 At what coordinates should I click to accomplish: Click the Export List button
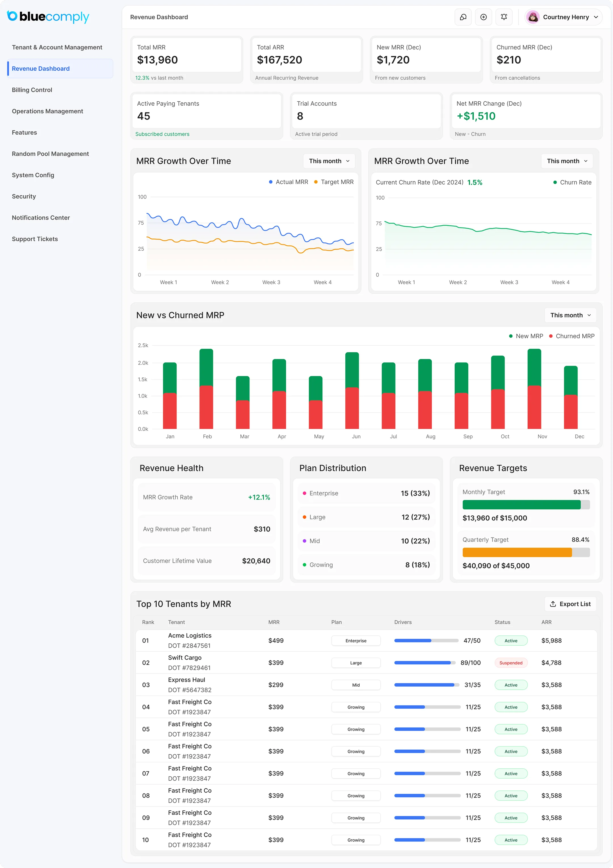(x=570, y=604)
